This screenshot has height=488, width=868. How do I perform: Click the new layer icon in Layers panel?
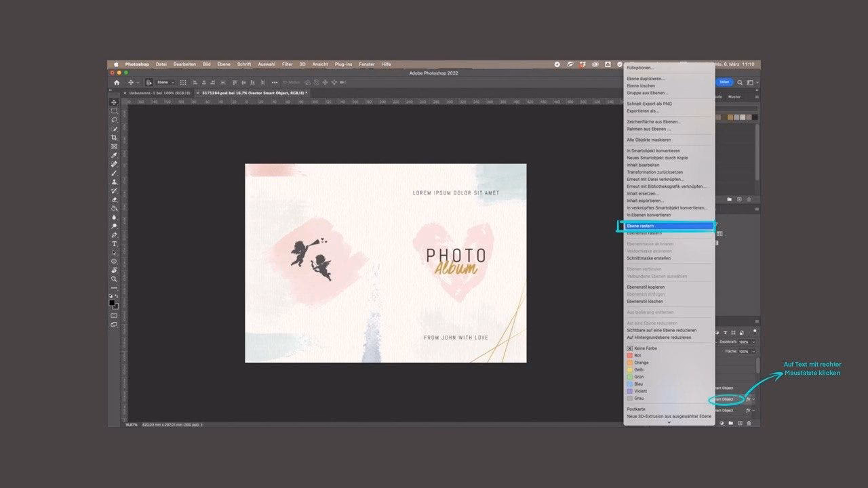click(x=740, y=423)
